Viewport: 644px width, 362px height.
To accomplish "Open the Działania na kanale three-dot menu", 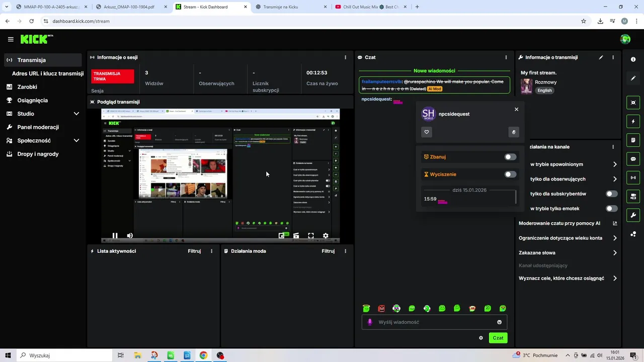I will [x=613, y=147].
